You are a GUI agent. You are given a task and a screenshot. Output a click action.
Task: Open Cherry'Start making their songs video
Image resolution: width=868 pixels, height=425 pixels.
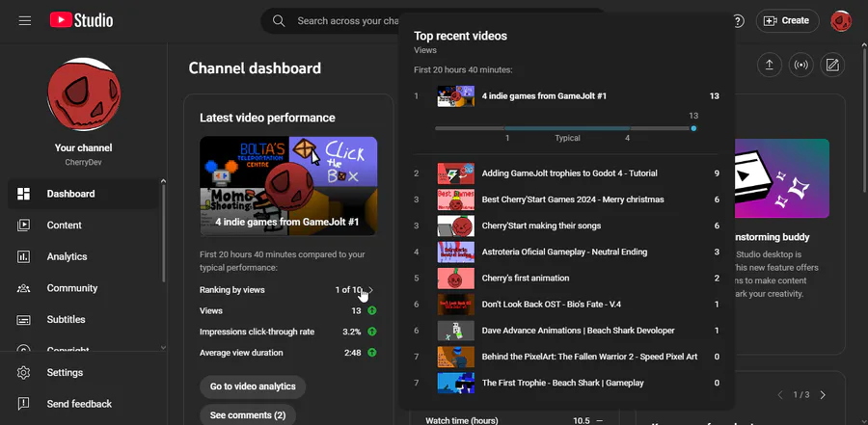pos(566,226)
